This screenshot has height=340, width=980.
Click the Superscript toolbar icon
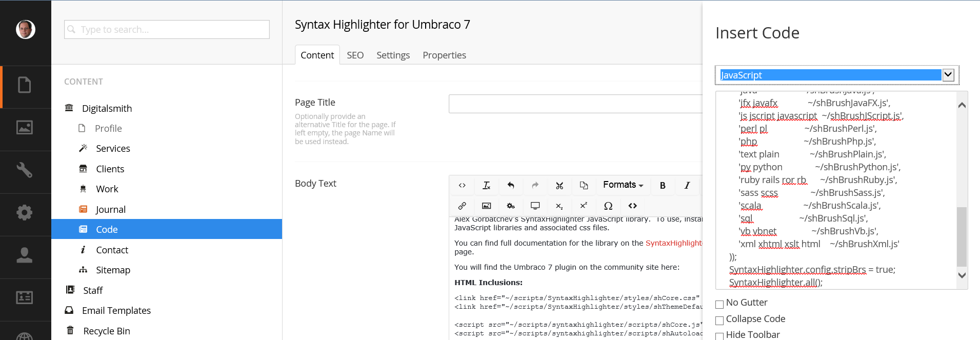584,206
